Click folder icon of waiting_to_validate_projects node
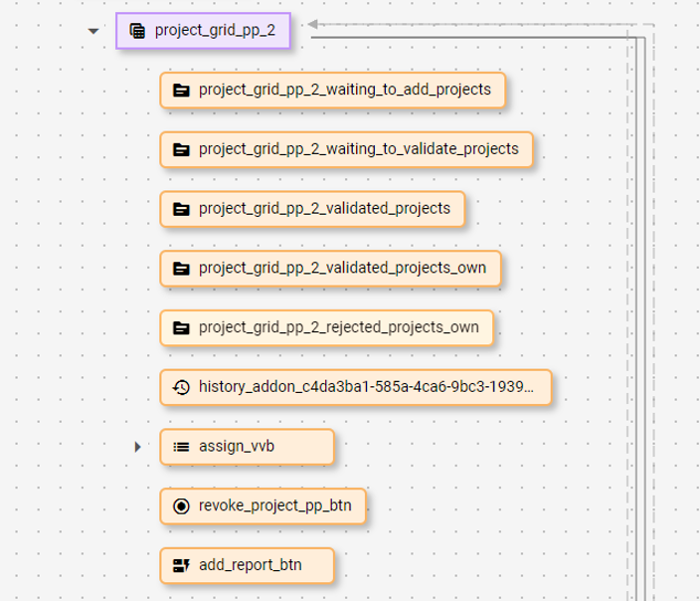Viewport: 700px width, 601px height. 181,149
